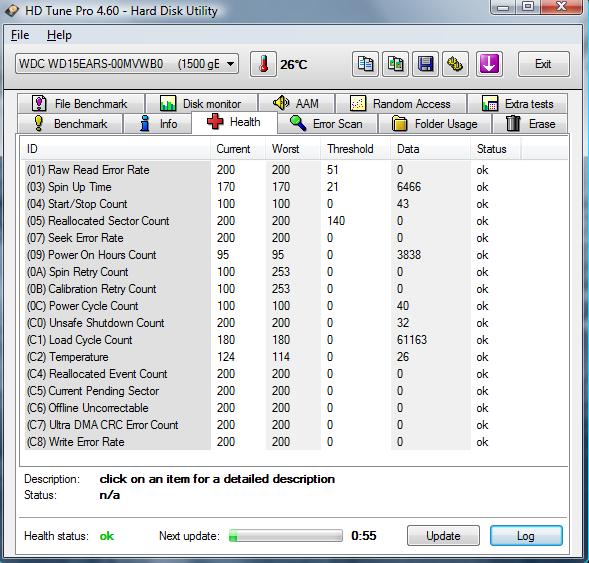The width and height of the screenshot is (589, 563).
Task: Click the green Health status ok text
Action: (x=107, y=536)
